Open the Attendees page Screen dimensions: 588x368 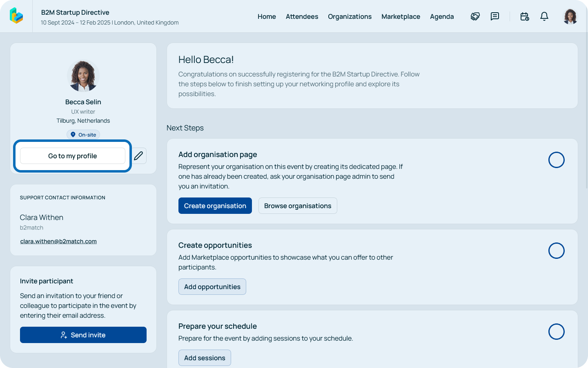coord(302,16)
